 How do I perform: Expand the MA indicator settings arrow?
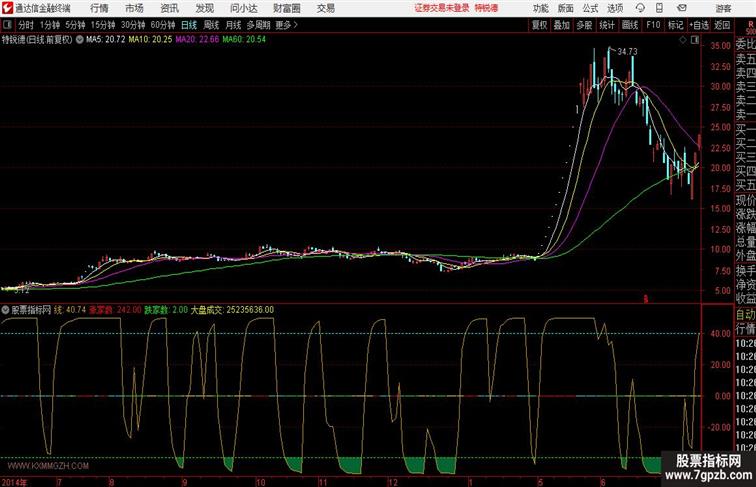[x=80, y=40]
